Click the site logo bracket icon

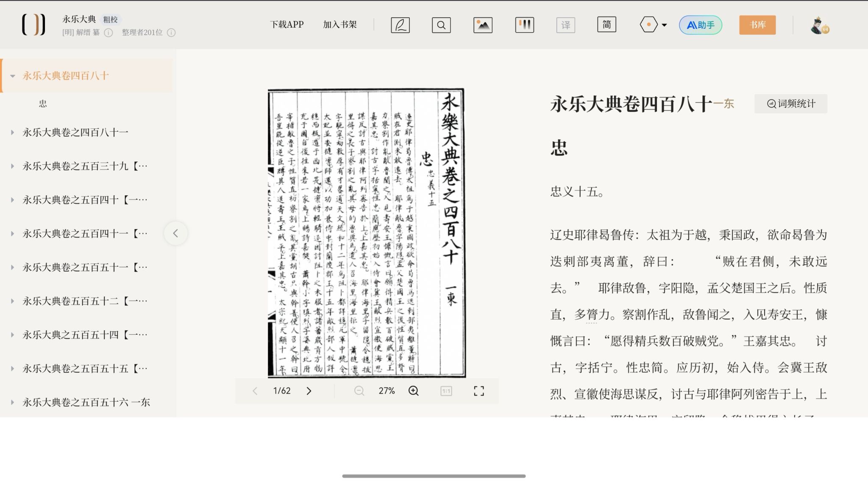pos(33,25)
